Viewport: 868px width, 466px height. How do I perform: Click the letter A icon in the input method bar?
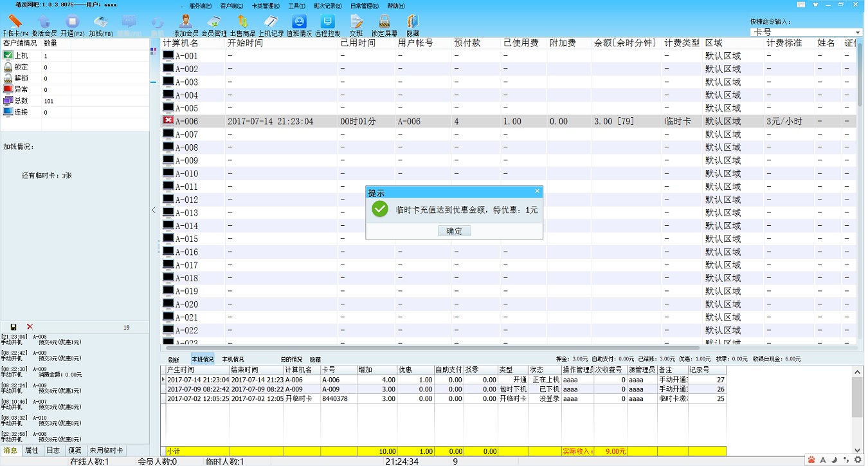pos(823,460)
